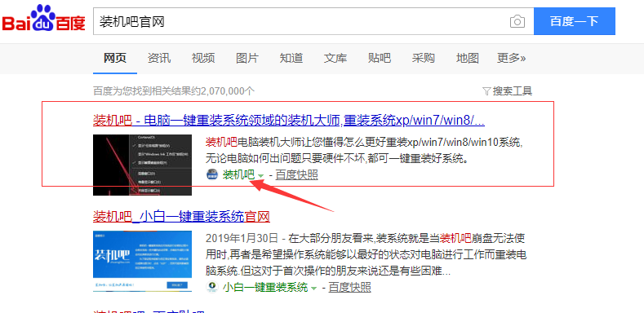Open the 装机吧_小白一键重装系统官网 result title
The image size is (644, 313).
click(181, 216)
